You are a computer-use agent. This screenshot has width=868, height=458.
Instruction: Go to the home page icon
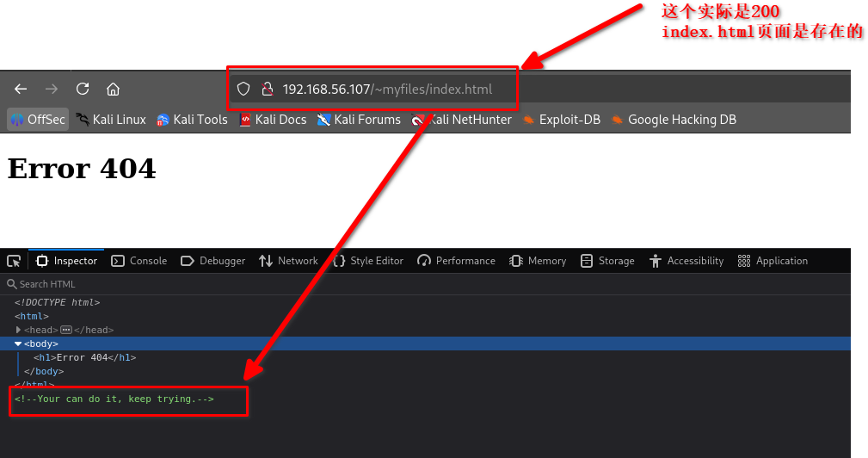point(113,89)
